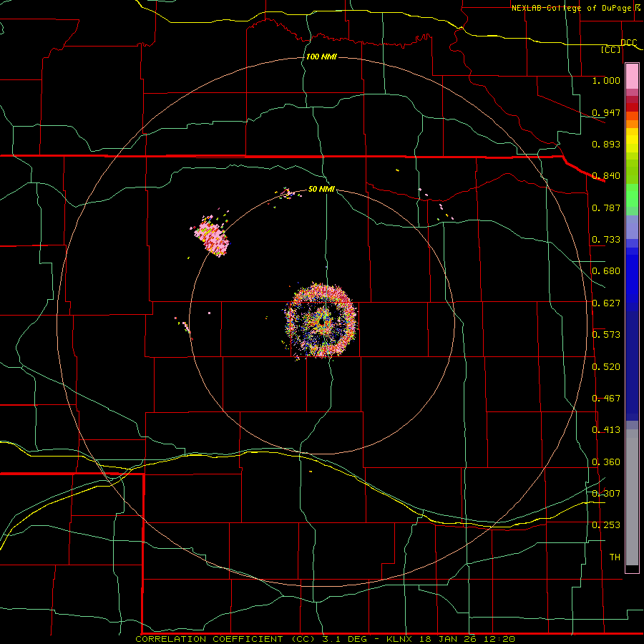Click the 0.627 color scale label

point(606,303)
